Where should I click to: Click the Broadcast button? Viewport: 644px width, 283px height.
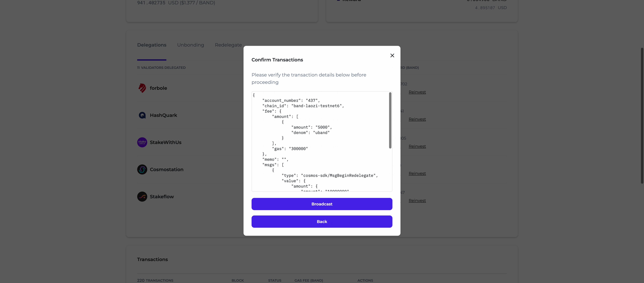[322, 204]
